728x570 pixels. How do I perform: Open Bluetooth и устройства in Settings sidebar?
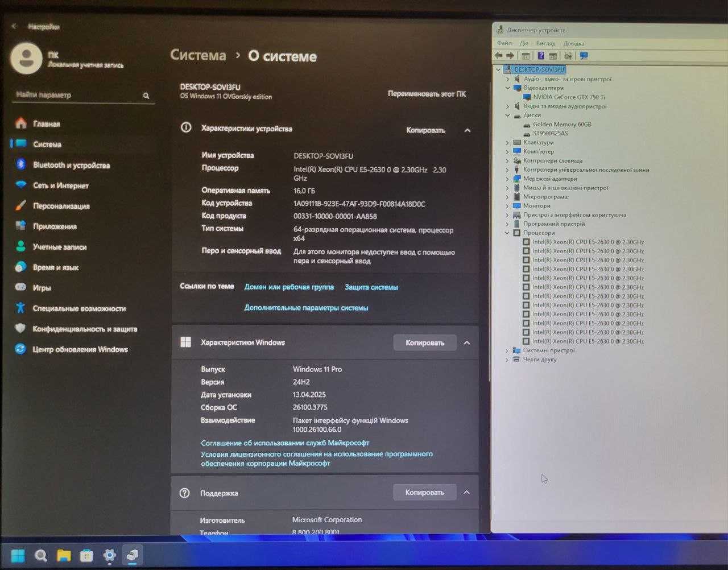[71, 165]
